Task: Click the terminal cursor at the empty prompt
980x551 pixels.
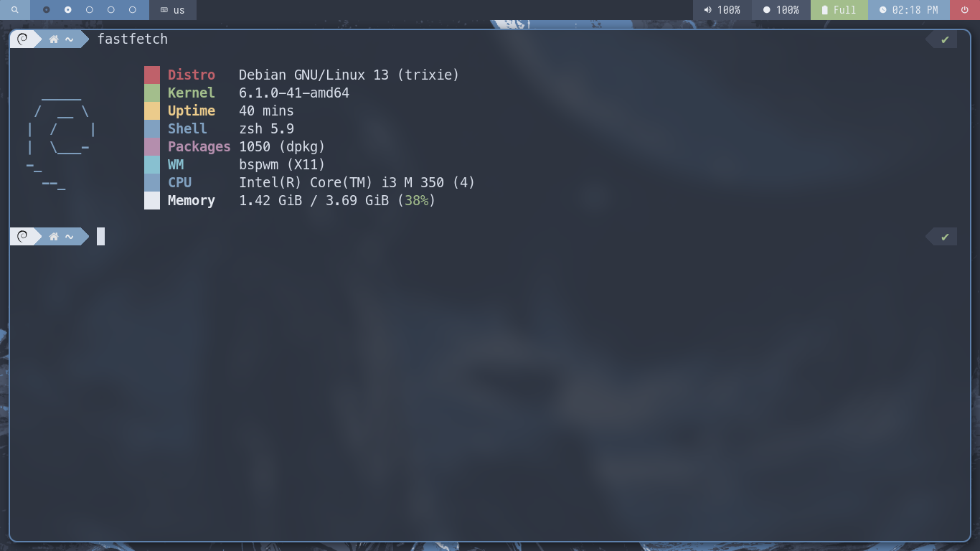Action: tap(101, 237)
